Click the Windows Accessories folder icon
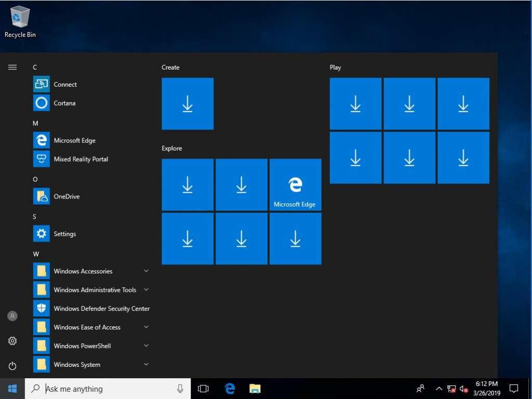 pyautogui.click(x=42, y=271)
